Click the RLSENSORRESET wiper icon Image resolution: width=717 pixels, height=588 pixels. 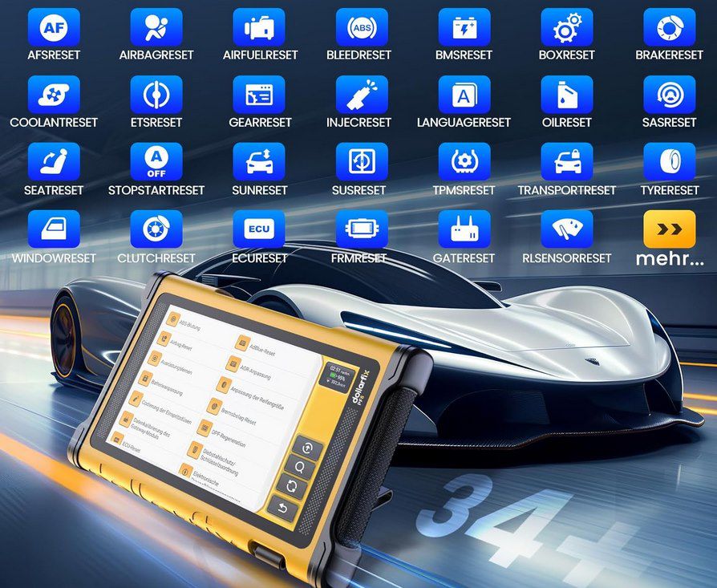click(567, 229)
